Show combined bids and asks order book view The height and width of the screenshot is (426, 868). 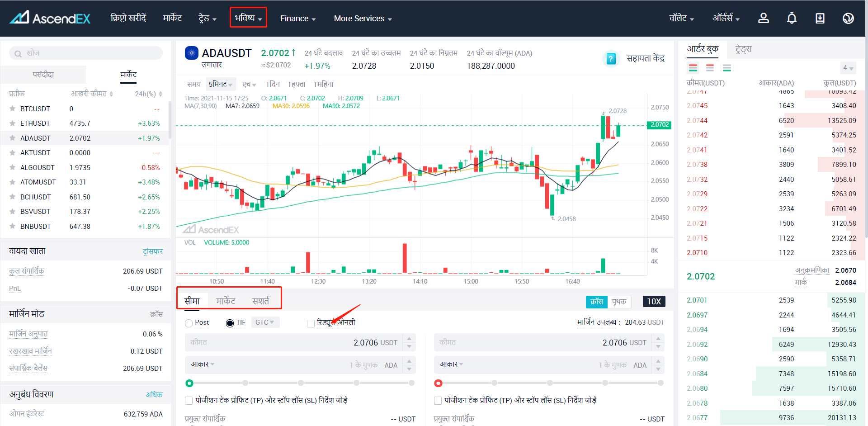[693, 68]
